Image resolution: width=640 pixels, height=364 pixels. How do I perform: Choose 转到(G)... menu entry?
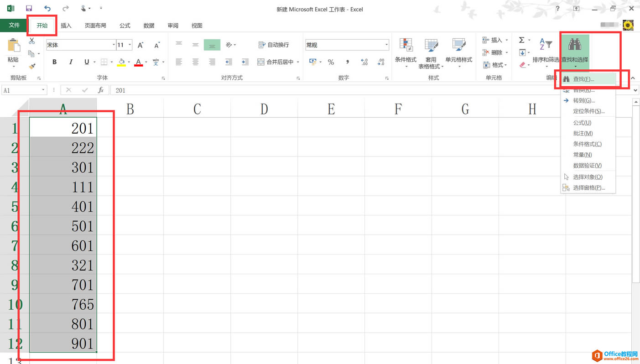(x=588, y=100)
